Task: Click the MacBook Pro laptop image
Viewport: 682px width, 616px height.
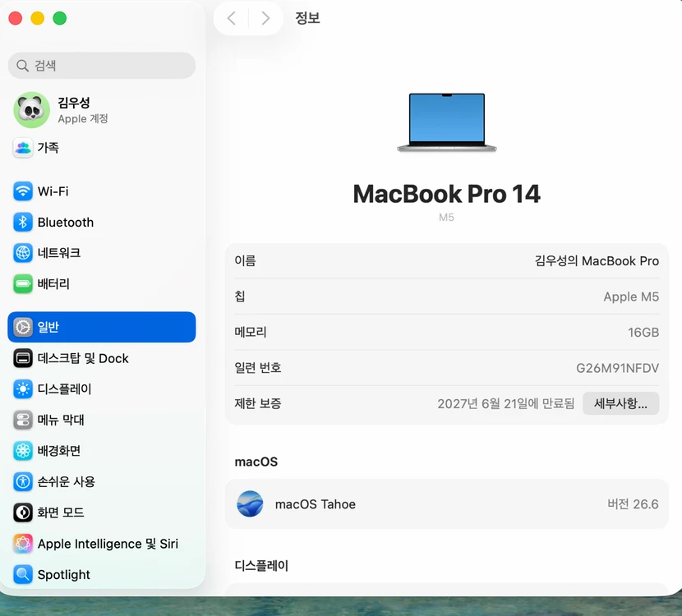Action: [447, 122]
